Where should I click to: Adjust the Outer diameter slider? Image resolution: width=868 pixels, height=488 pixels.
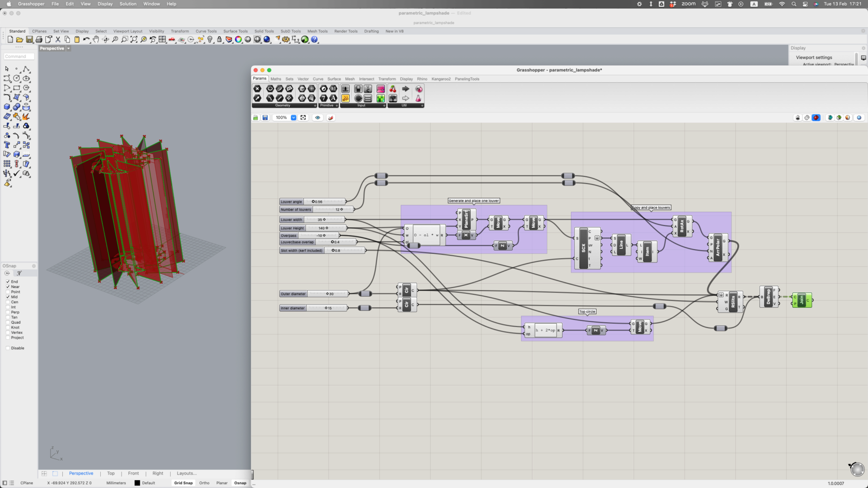[314, 294]
